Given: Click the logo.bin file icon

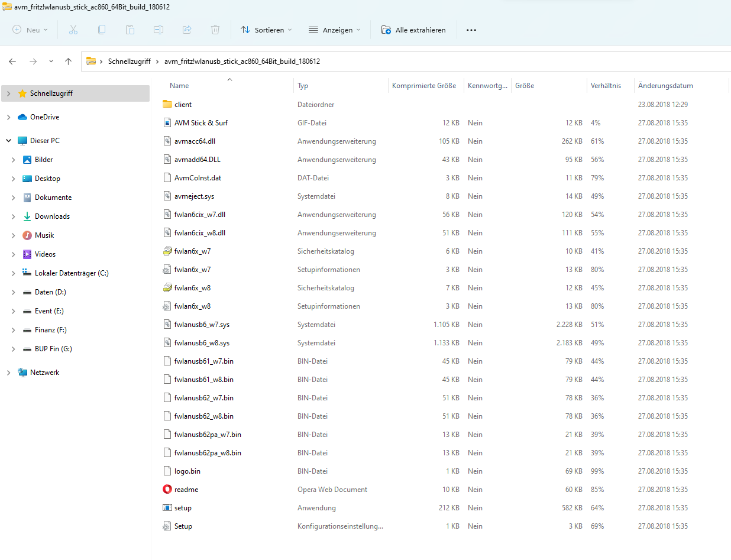Looking at the screenshot, I should [167, 471].
